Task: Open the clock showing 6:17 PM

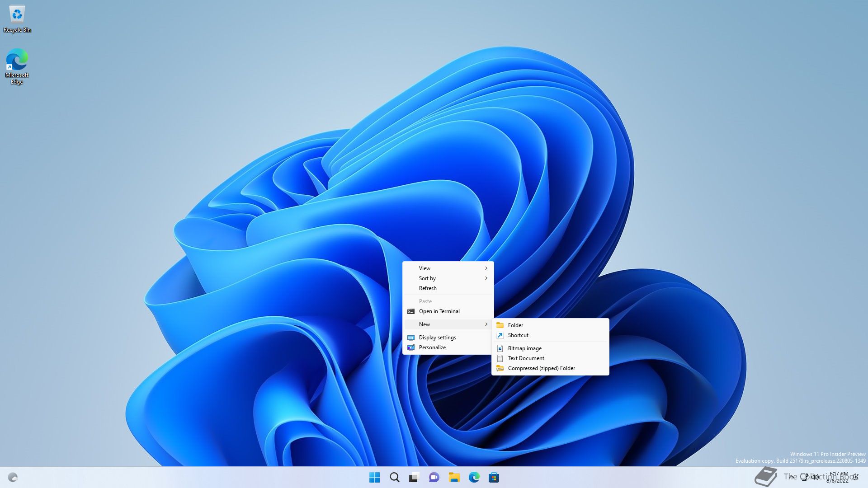Action: [838, 477]
